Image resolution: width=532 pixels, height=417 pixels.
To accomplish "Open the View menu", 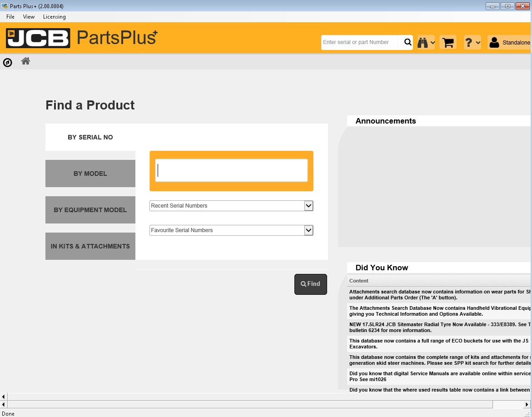I will pyautogui.click(x=29, y=17).
